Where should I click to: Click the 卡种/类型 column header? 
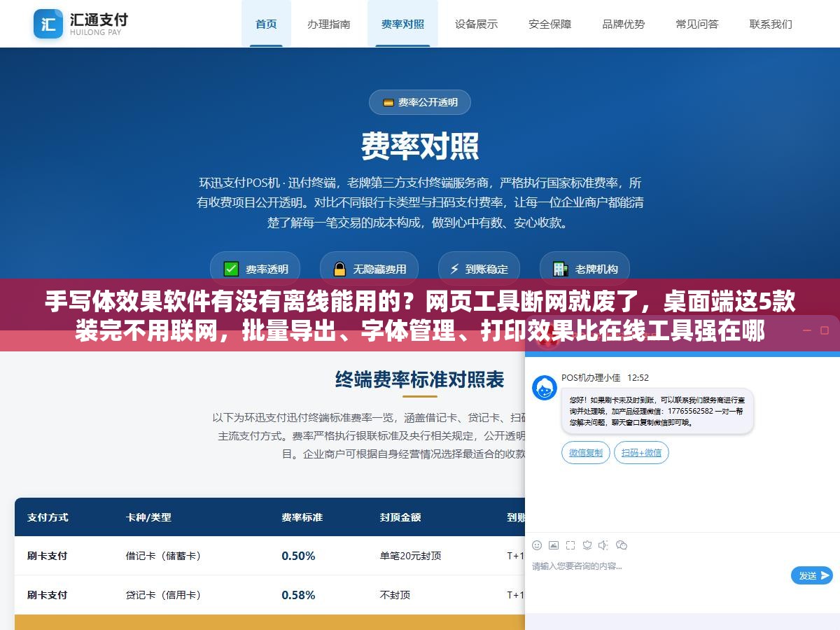click(148, 517)
